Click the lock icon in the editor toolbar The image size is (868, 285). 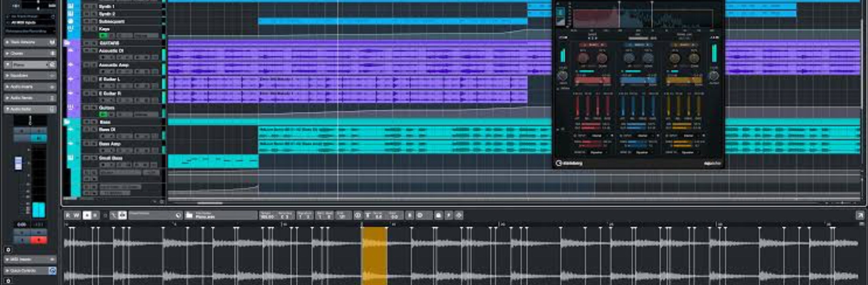438,215
